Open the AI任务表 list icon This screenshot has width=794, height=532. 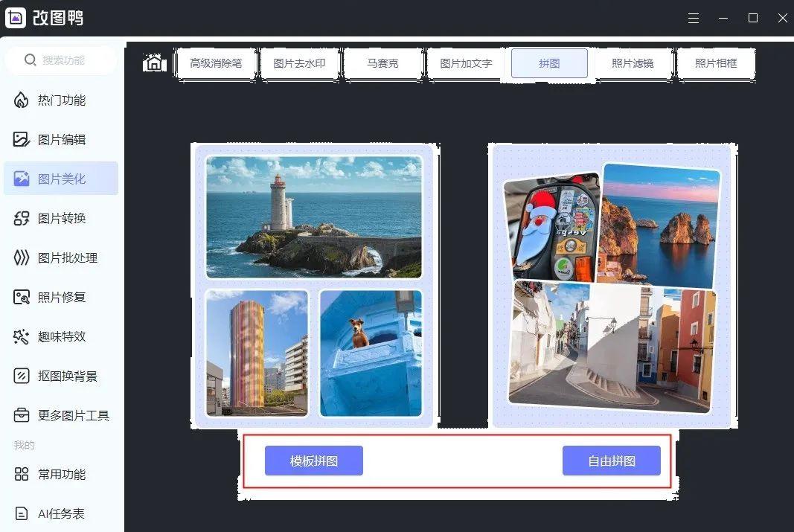(22, 514)
